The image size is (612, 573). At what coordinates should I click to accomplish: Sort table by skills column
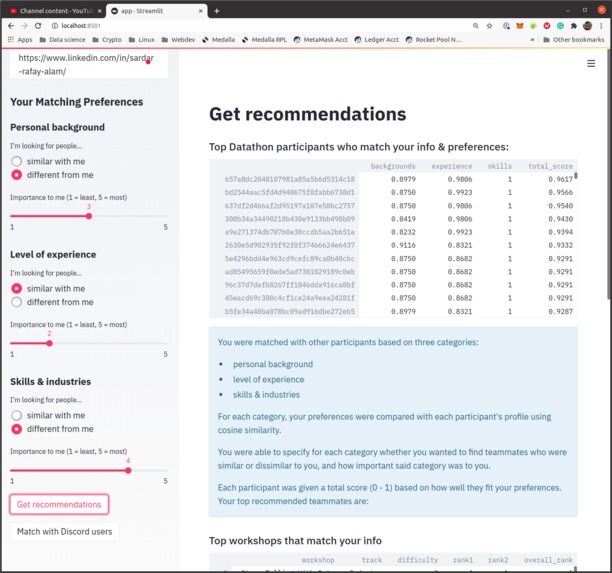500,166
